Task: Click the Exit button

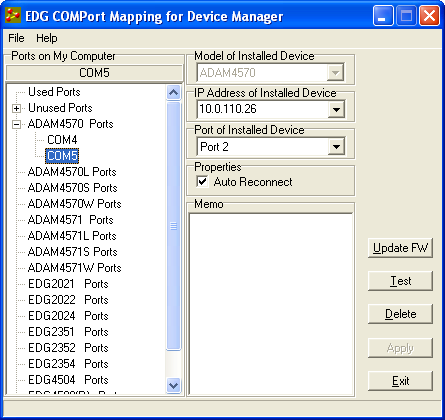Action: (400, 381)
